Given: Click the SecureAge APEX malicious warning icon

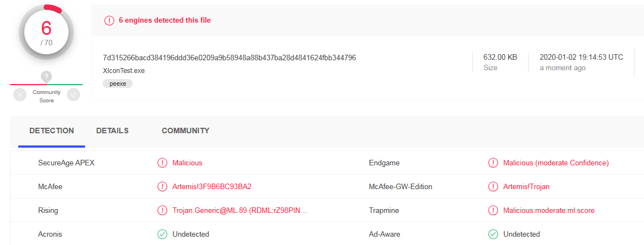Looking at the screenshot, I should [162, 163].
